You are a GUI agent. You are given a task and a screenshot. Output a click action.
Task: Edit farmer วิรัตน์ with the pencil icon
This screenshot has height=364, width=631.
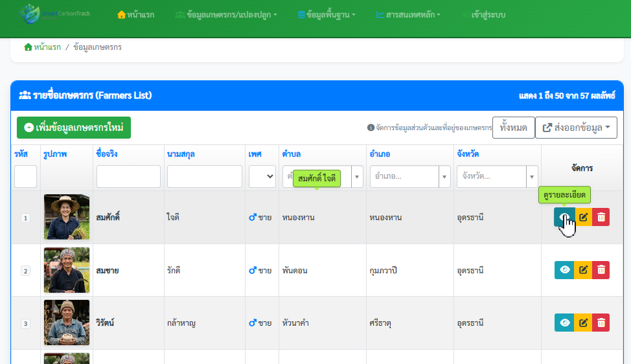click(583, 323)
